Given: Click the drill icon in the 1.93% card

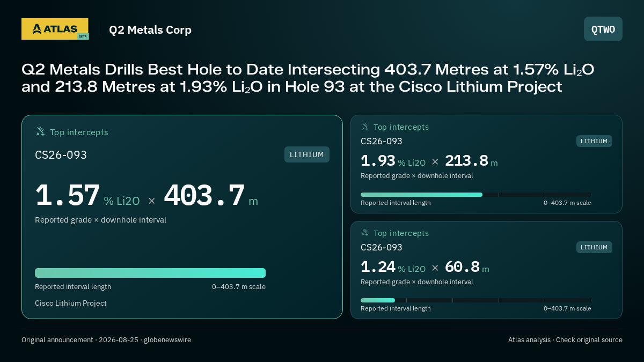Looking at the screenshot, I should click(x=365, y=127).
